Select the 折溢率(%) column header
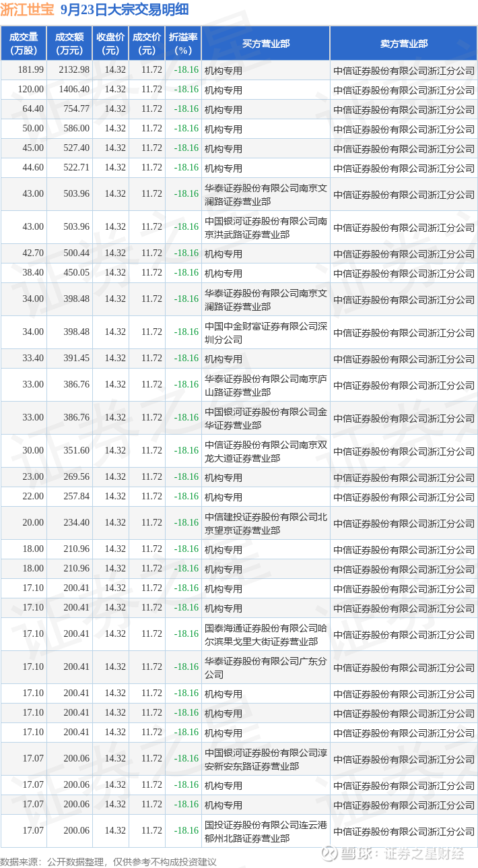Viewport: 478px width, 868px height. click(183, 44)
